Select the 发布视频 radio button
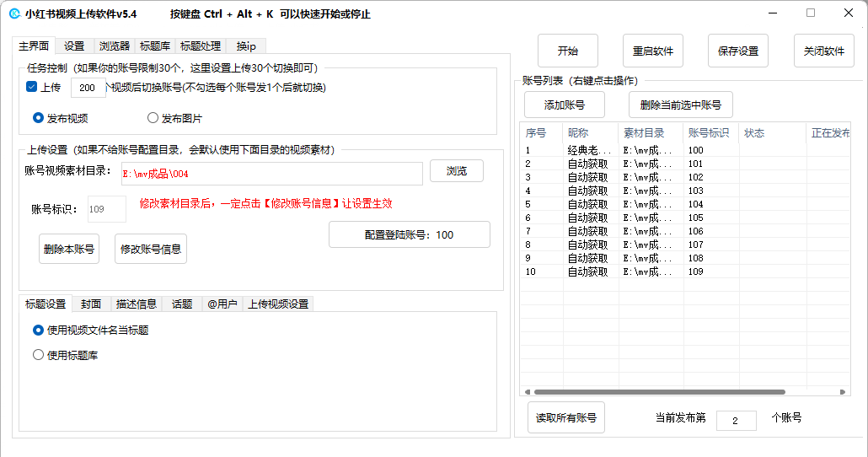 [x=38, y=118]
